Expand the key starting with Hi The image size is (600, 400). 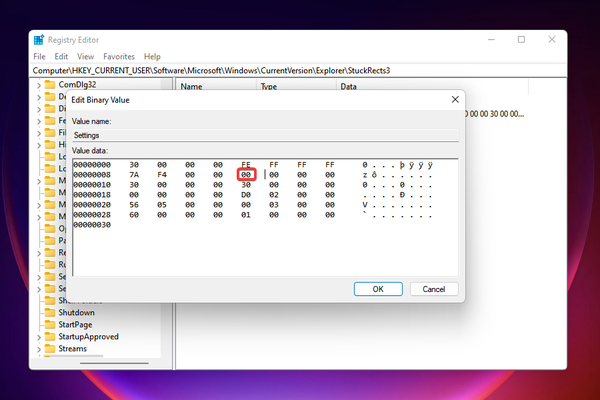(x=39, y=145)
